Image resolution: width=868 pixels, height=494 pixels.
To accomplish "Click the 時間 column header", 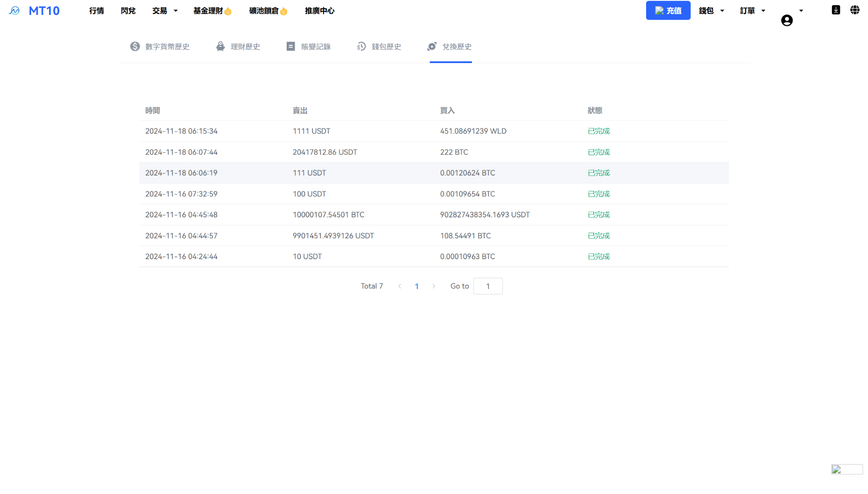I will (152, 110).
